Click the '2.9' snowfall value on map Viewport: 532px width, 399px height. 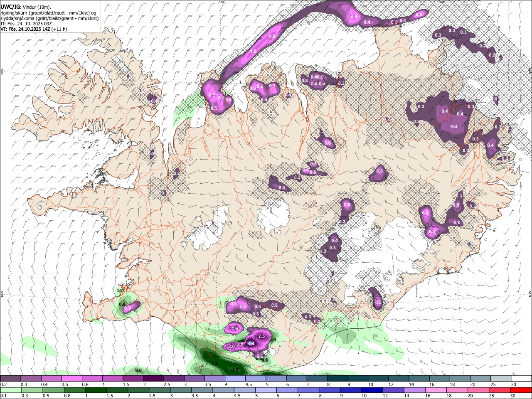point(240,345)
